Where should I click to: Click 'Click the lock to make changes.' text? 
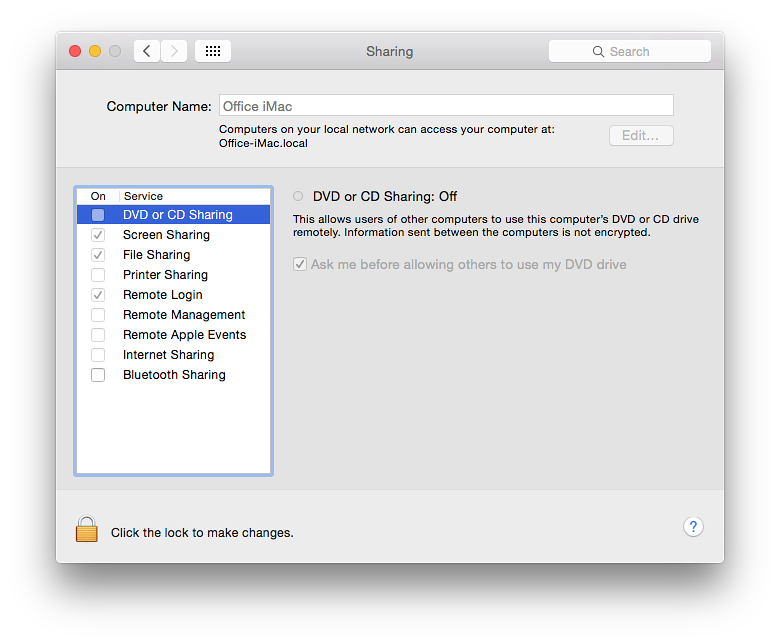(202, 533)
